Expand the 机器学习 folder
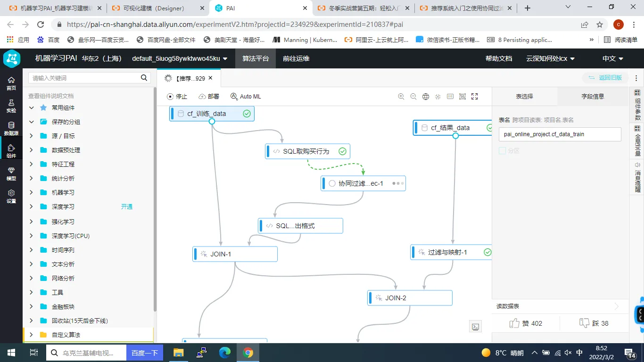 point(32,192)
